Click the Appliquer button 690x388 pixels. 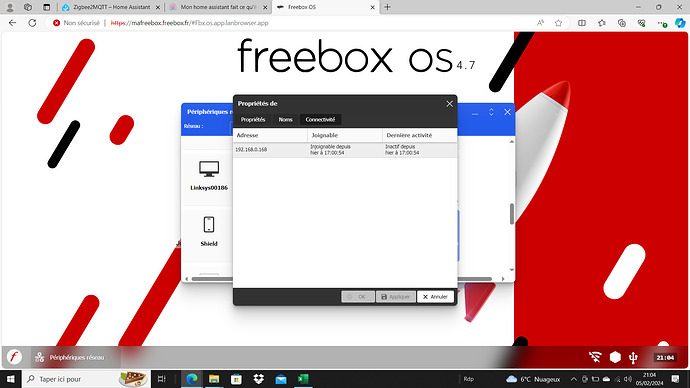(x=396, y=296)
